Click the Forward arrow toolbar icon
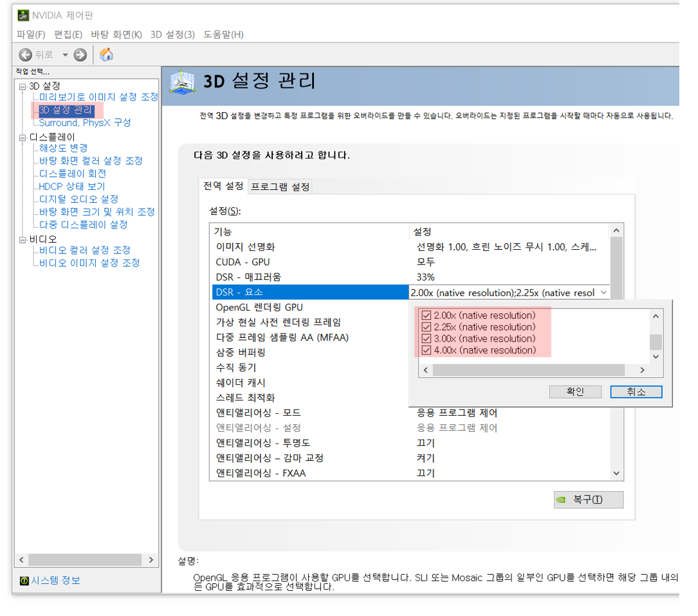Image resolution: width=698 pixels, height=616 pixels. point(80,55)
